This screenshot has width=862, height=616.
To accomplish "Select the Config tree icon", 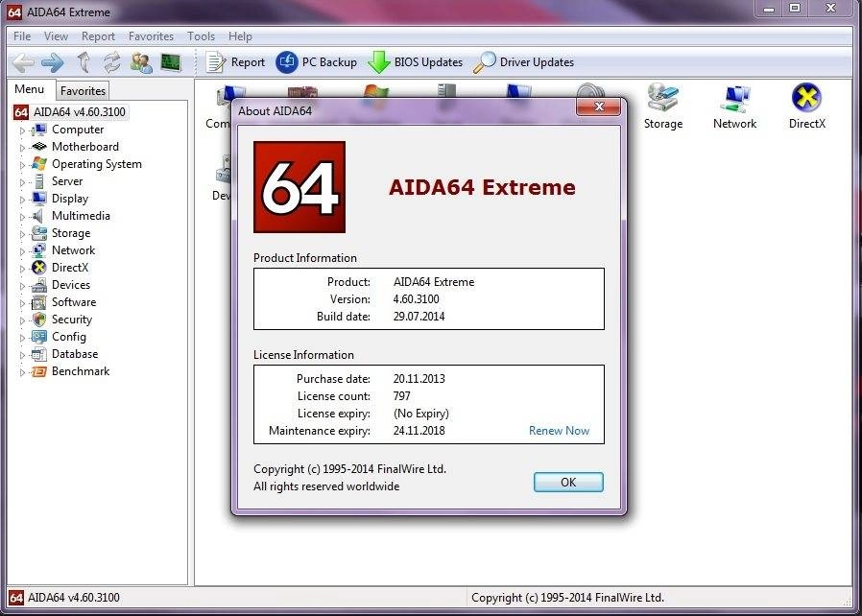I will pyautogui.click(x=39, y=337).
